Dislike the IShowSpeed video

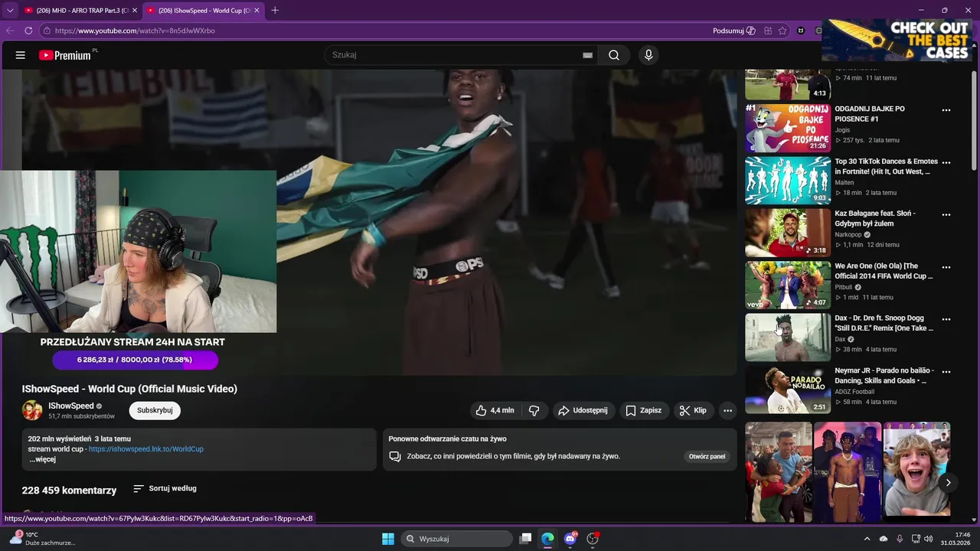tap(534, 410)
